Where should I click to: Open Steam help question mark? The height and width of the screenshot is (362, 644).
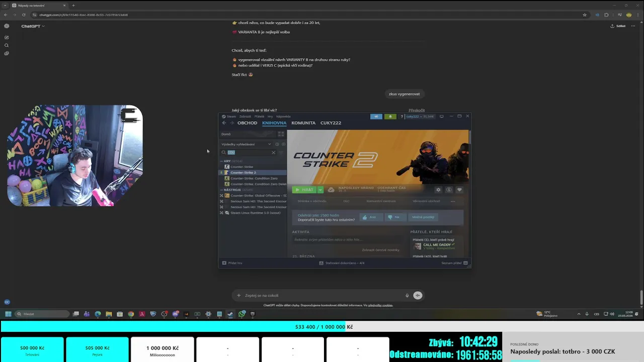tap(401, 116)
